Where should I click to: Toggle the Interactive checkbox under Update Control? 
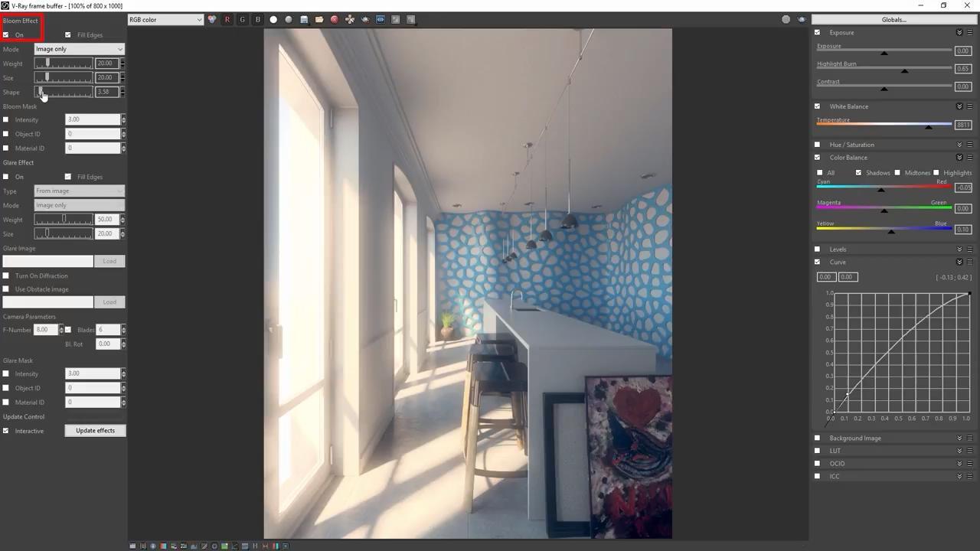click(x=6, y=430)
